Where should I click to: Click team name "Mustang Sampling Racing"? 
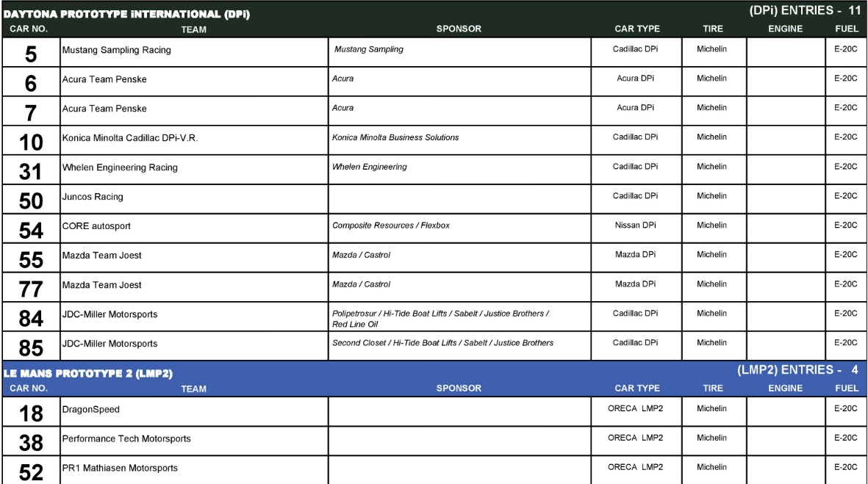click(x=116, y=50)
